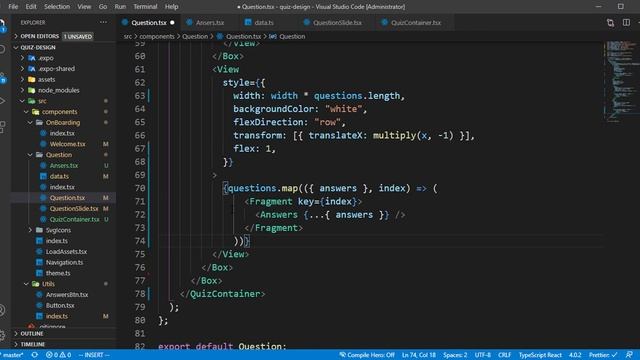Image resolution: width=640 pixels, height=360 pixels.
Task: Open Button.tsx file
Action: pyautogui.click(x=60, y=305)
